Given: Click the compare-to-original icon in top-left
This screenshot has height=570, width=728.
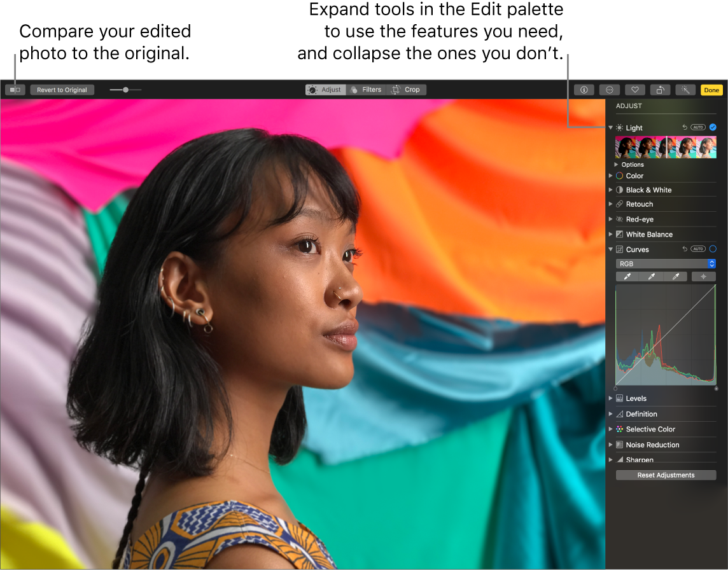Looking at the screenshot, I should (x=15, y=89).
